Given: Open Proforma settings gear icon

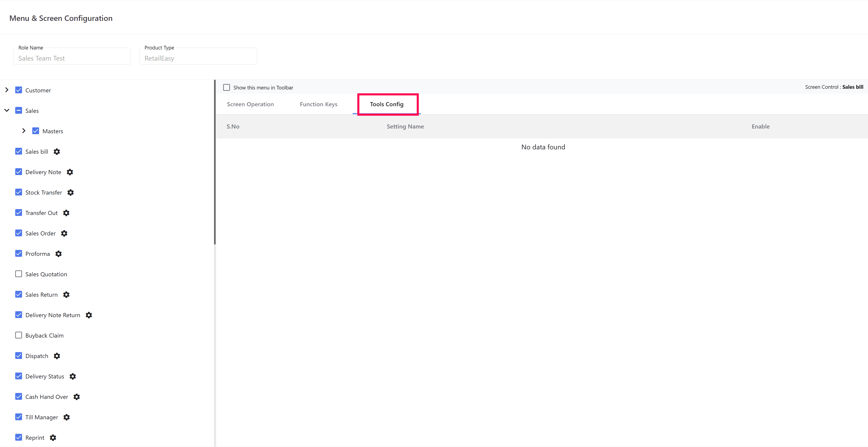Looking at the screenshot, I should click(59, 254).
